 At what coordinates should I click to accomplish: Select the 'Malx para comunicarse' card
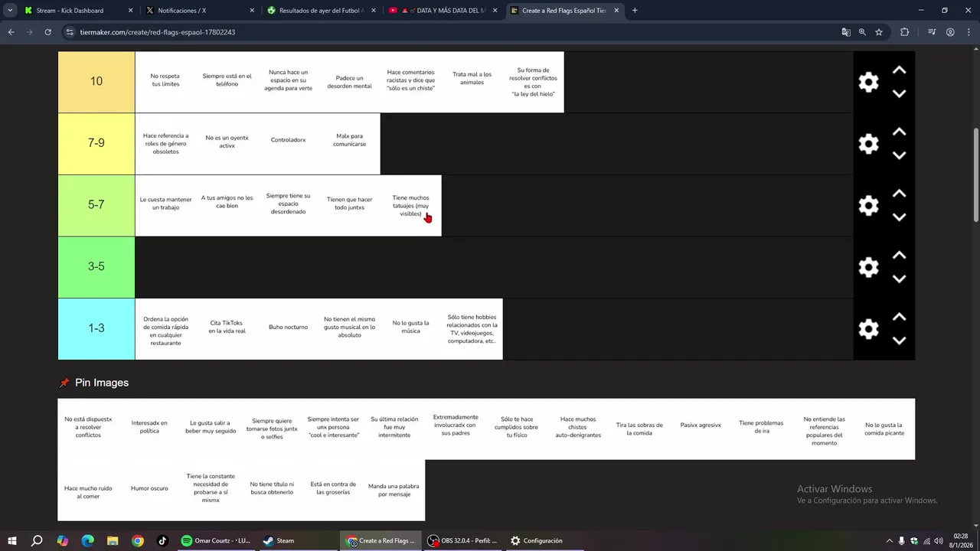coord(349,144)
